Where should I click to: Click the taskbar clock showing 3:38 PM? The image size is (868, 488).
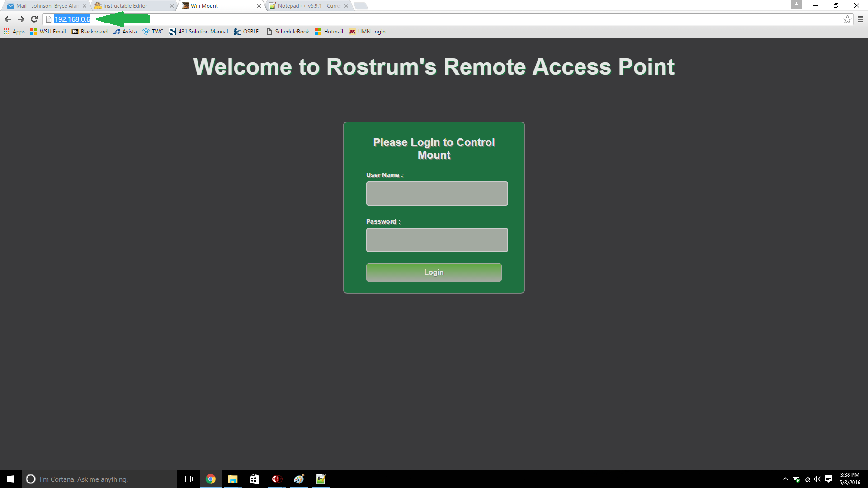[x=850, y=479]
